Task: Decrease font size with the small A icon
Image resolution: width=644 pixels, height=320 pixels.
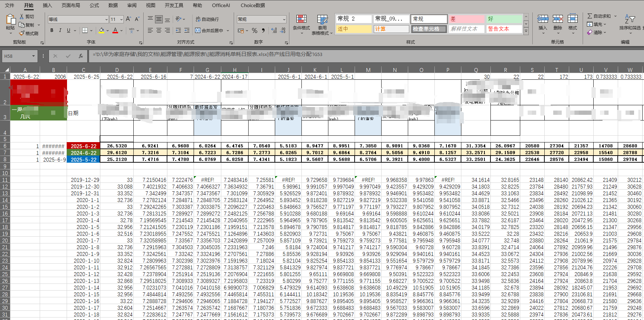Action: pyautogui.click(x=137, y=19)
